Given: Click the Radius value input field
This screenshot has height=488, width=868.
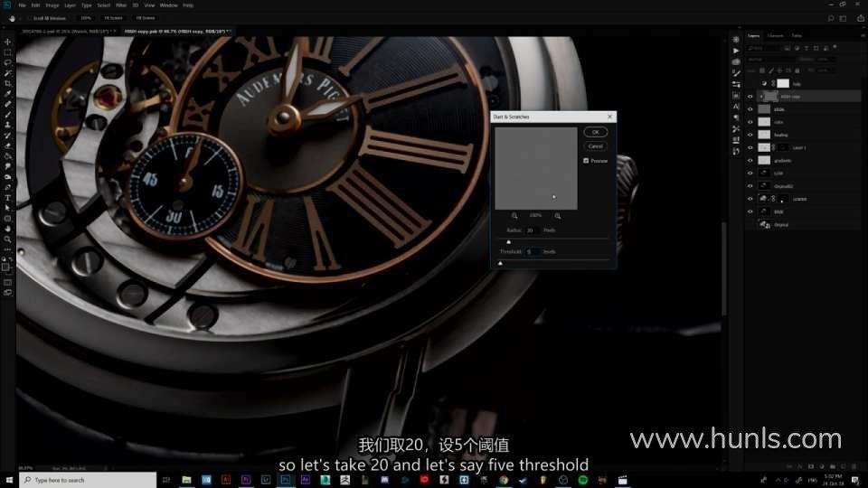Looking at the screenshot, I should point(533,230).
